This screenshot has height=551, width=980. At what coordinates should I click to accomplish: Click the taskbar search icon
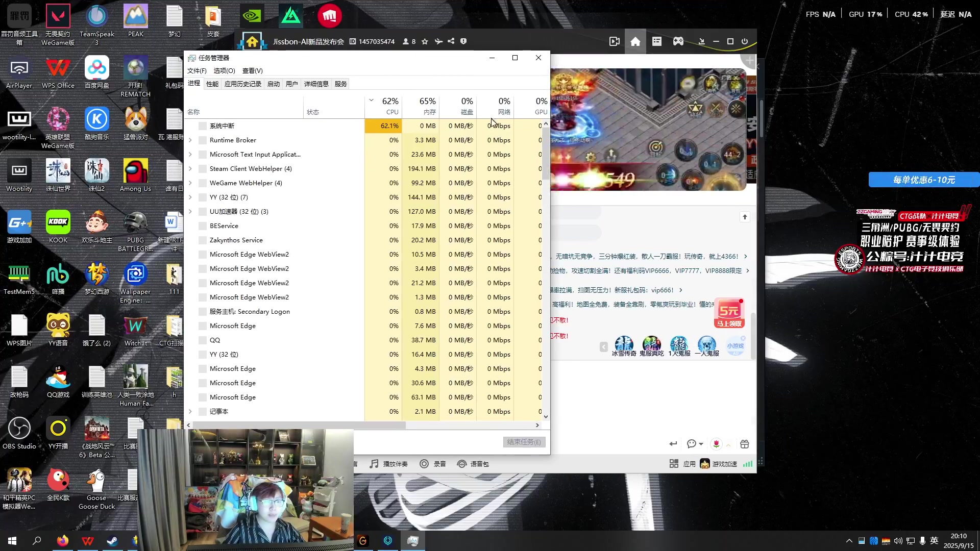tap(37, 541)
